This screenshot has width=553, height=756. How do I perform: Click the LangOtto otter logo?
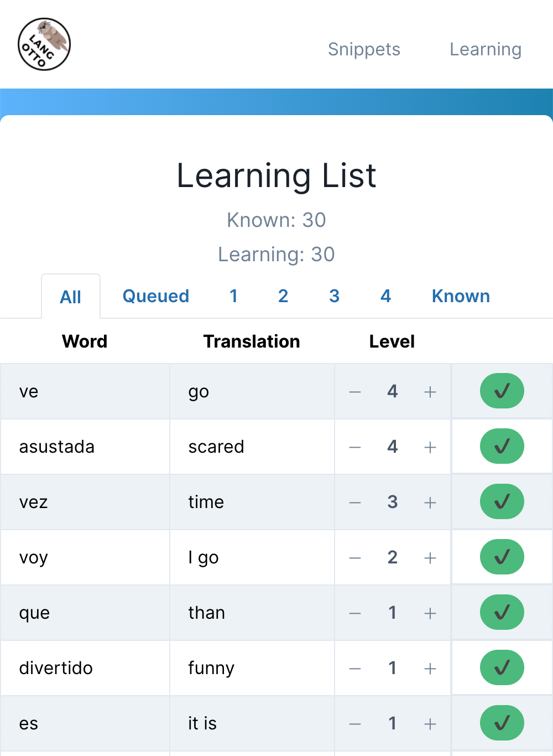(x=44, y=44)
